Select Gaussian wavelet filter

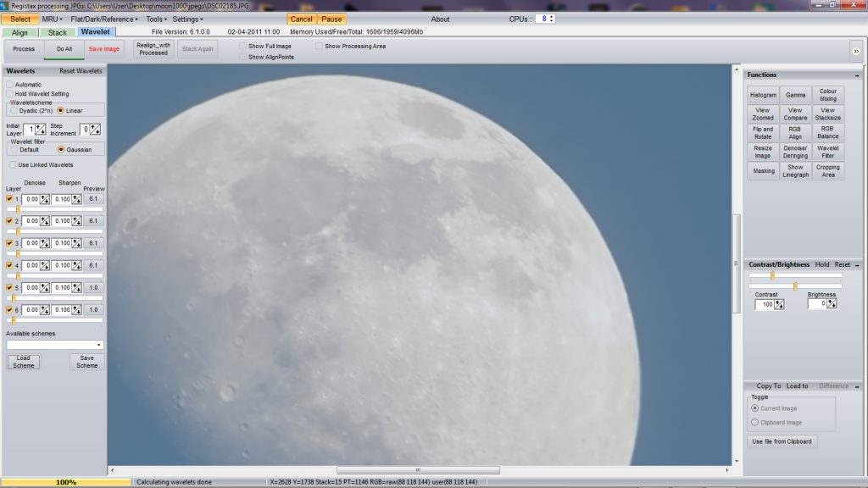pyautogui.click(x=61, y=150)
